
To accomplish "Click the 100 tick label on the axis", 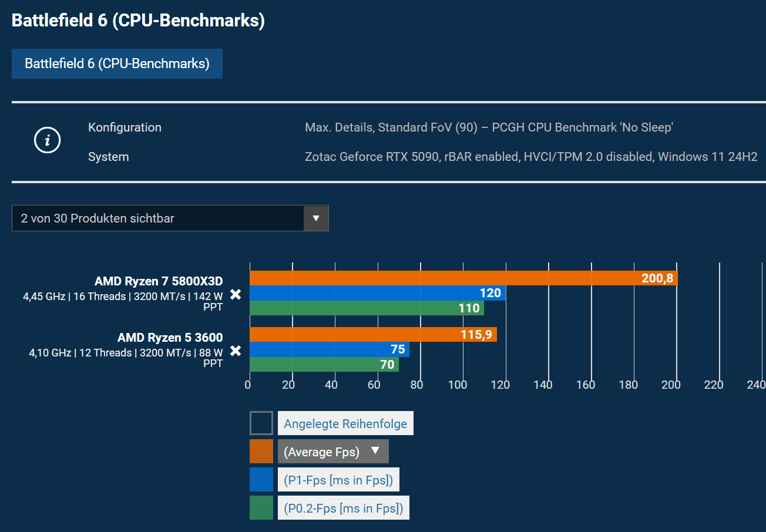I will coord(458,385).
